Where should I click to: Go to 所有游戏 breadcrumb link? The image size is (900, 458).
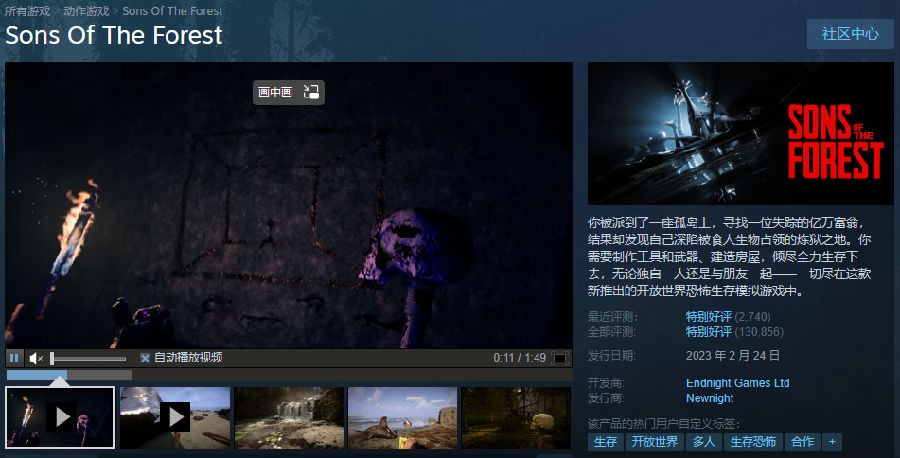[27, 11]
